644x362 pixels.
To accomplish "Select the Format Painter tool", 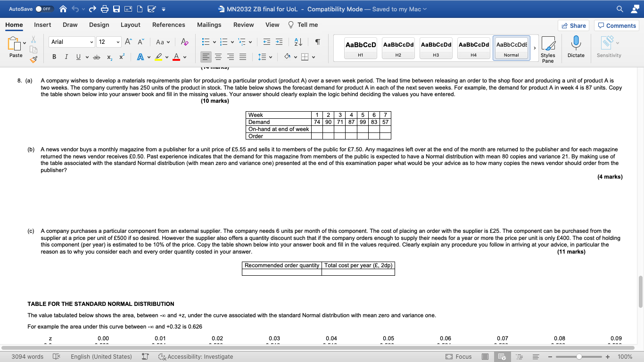I will [32, 58].
